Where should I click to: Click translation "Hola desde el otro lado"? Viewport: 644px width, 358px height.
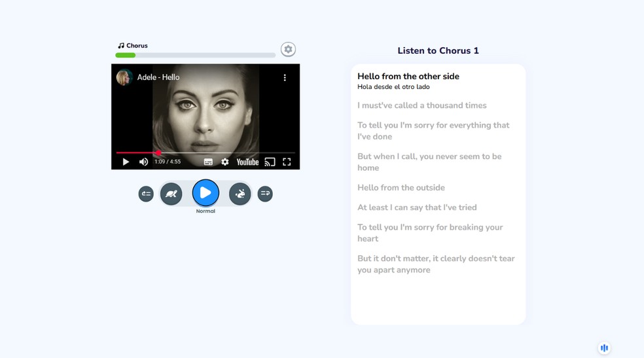(393, 87)
